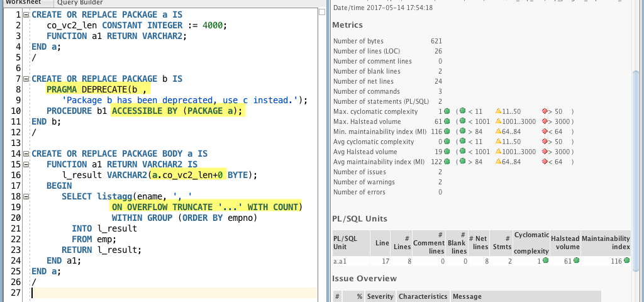Screen dimensions: 644x302
Task: Click green icon beside Min. maintainability index 116
Action: pos(447,131)
